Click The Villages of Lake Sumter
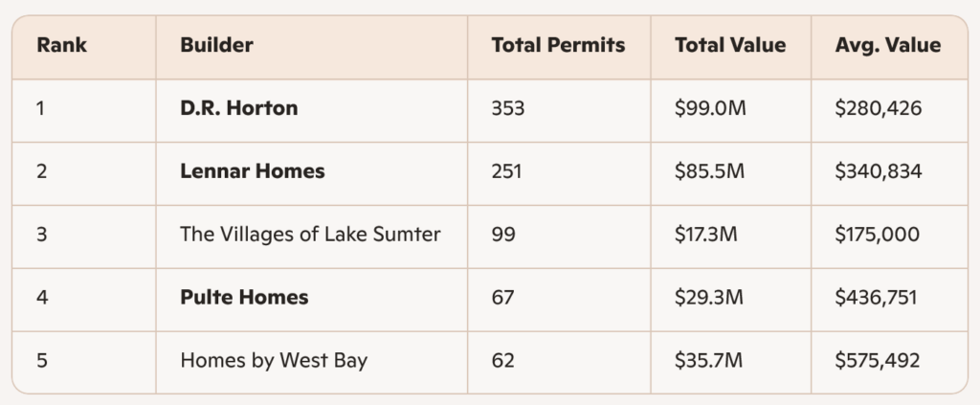The height and width of the screenshot is (405, 980). (x=310, y=235)
